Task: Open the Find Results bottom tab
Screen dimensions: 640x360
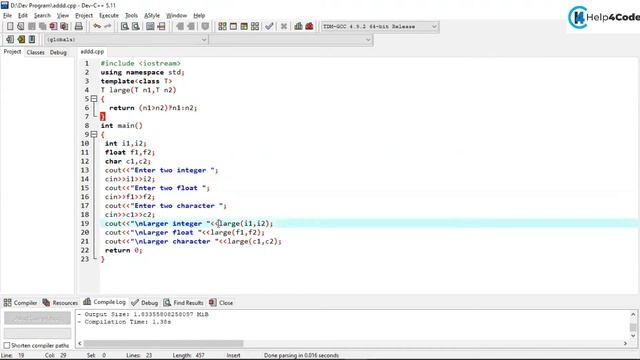Action: pos(183,302)
